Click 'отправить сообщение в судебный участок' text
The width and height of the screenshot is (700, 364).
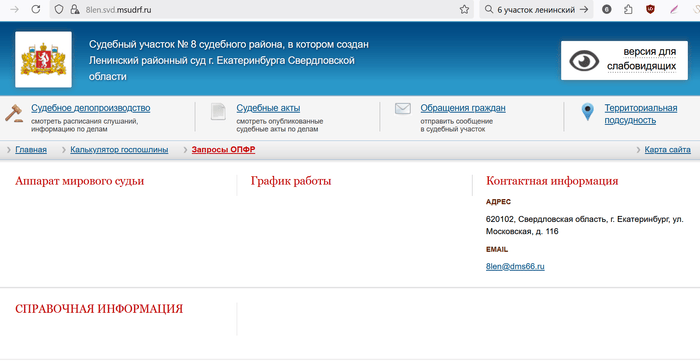coord(457,125)
